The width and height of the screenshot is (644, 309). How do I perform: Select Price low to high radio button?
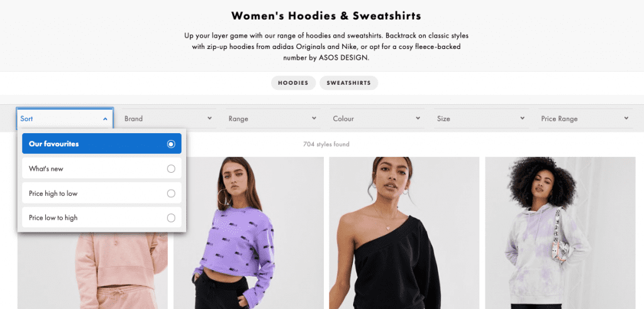[x=171, y=218]
